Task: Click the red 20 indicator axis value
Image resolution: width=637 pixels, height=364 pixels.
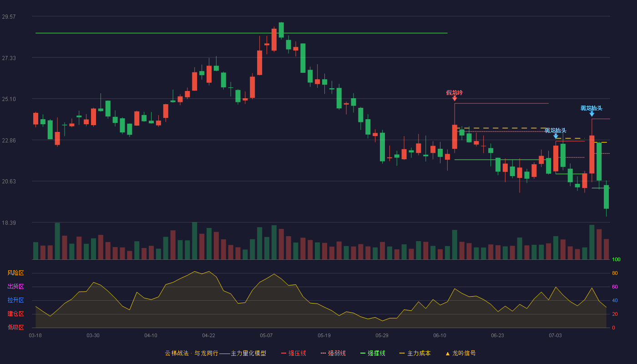Action: (x=615, y=314)
